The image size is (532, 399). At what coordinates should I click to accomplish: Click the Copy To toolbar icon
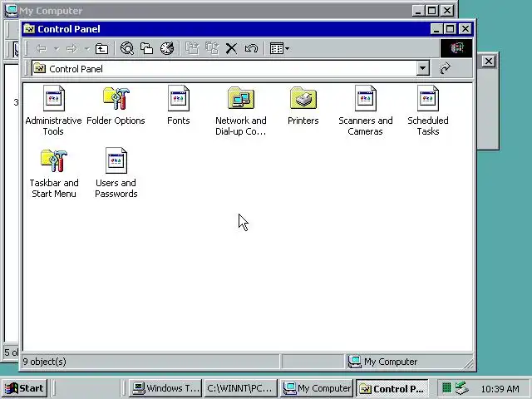coord(212,49)
